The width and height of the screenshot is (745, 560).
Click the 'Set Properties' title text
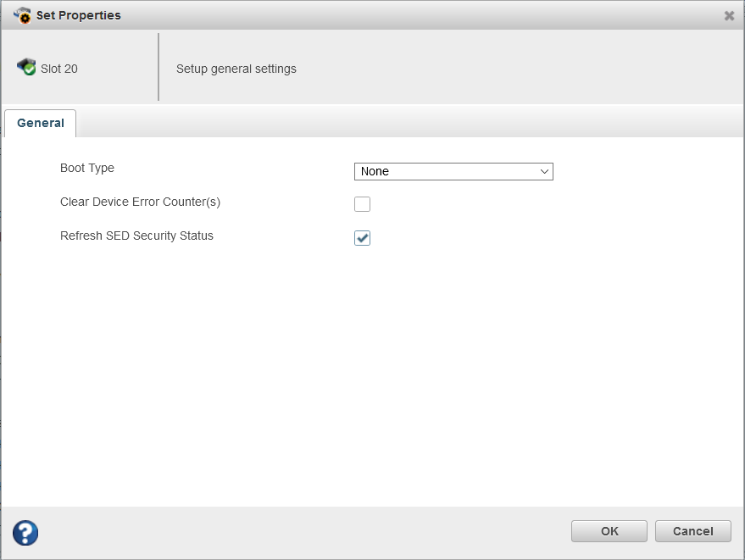(x=79, y=15)
